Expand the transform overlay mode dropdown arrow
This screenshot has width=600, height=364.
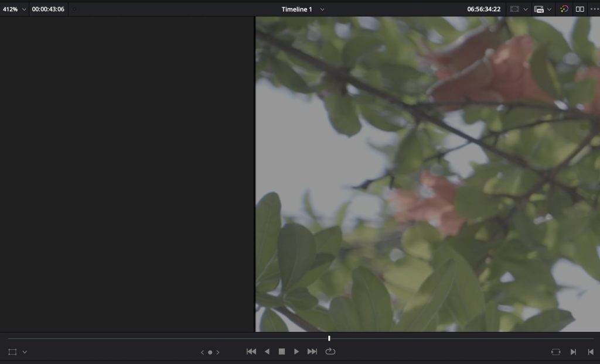(x=25, y=352)
